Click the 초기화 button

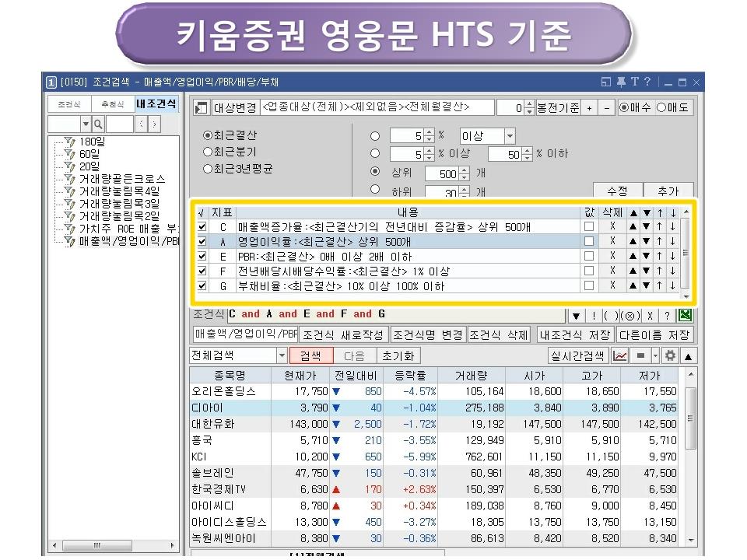click(398, 355)
